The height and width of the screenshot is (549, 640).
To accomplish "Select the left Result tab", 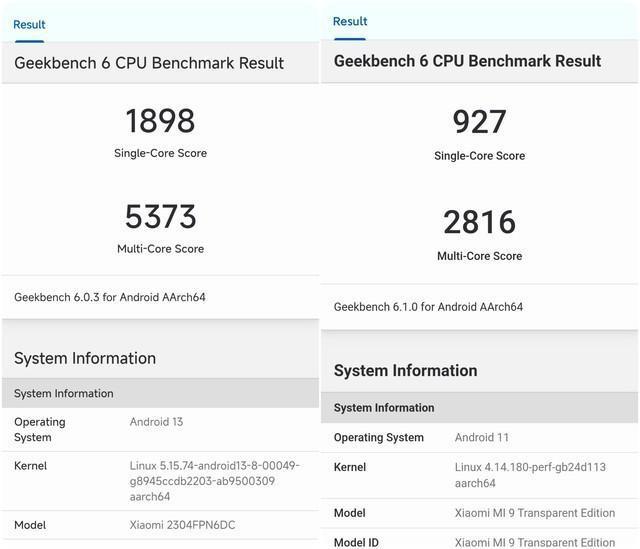I will tap(29, 24).
